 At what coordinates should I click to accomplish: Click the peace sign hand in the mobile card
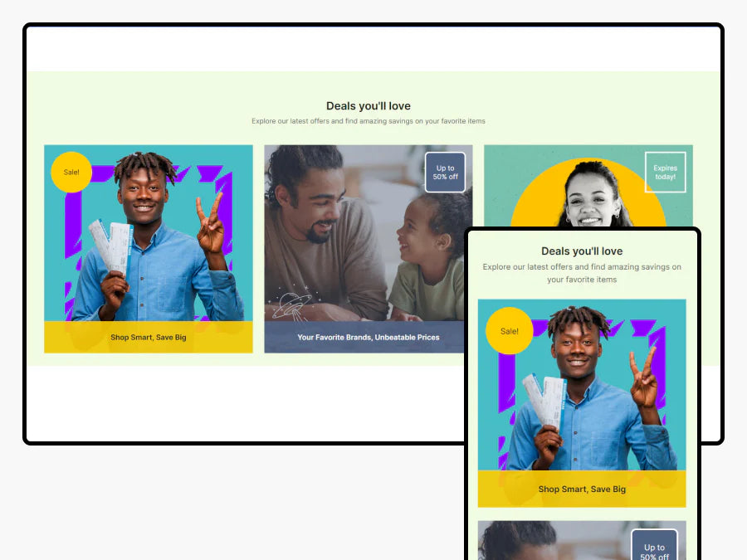(642, 377)
